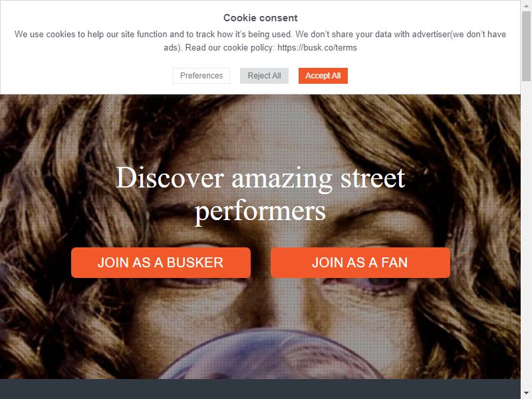Join as a busker
This screenshot has width=532, height=399.
(161, 263)
